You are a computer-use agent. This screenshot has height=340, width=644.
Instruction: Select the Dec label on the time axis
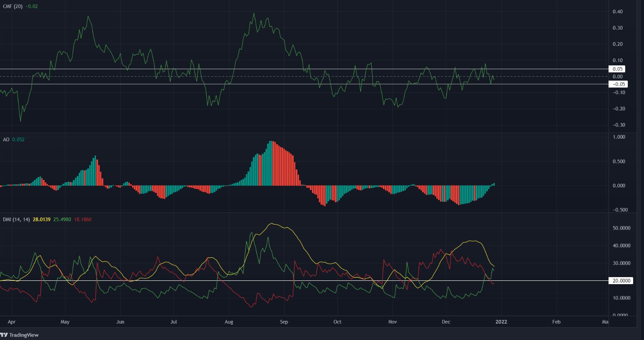pos(445,322)
